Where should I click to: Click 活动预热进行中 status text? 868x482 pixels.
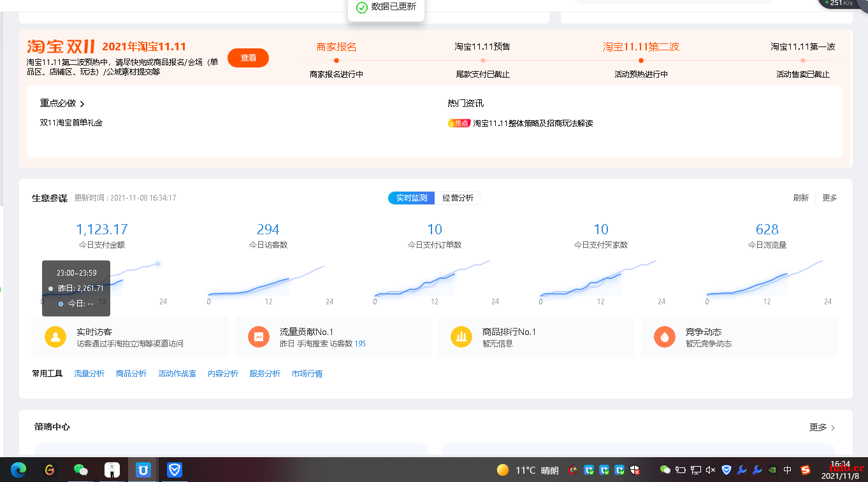point(641,74)
